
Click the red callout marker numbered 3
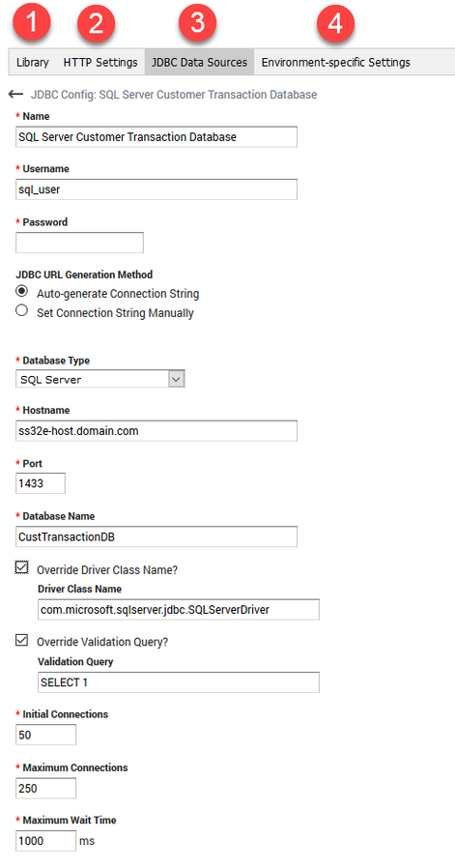click(198, 24)
